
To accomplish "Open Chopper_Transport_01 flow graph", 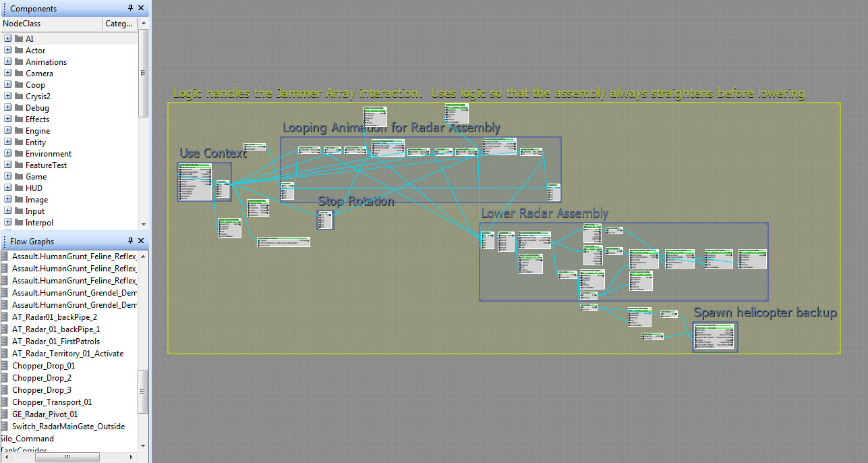I will [52, 402].
